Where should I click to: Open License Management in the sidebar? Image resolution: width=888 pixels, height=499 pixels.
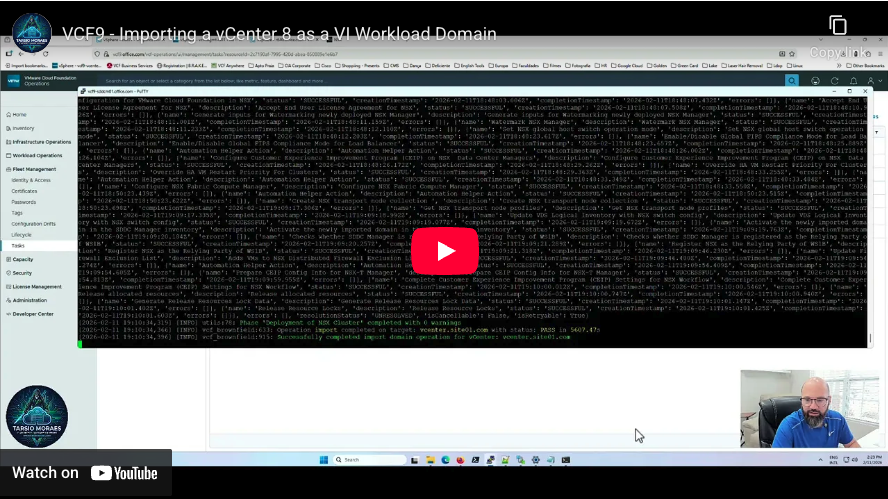[34, 287]
